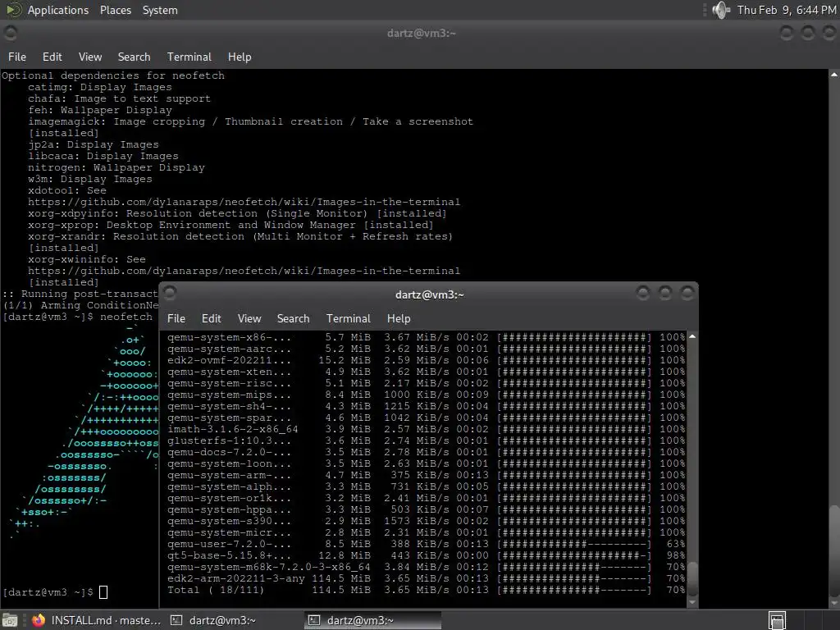Click the distro logo icon beside Applications

point(13,10)
